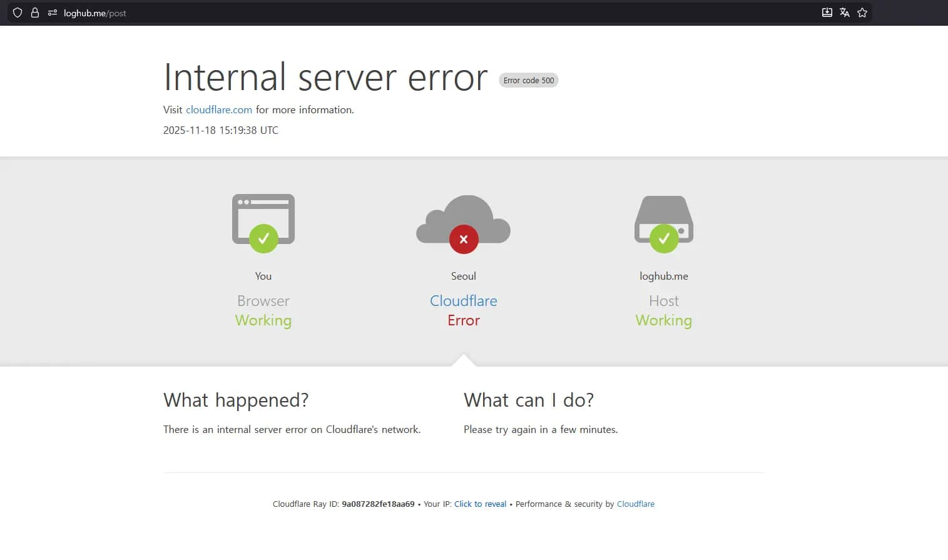This screenshot has height=560, width=948.
Task: Click the Cloudflare Ray ID value
Action: click(378, 504)
